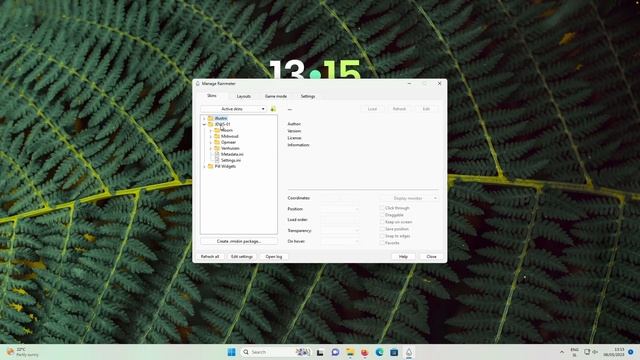This screenshot has height=360, width=640.
Task: Click the taskbar Search box
Action: [276, 352]
